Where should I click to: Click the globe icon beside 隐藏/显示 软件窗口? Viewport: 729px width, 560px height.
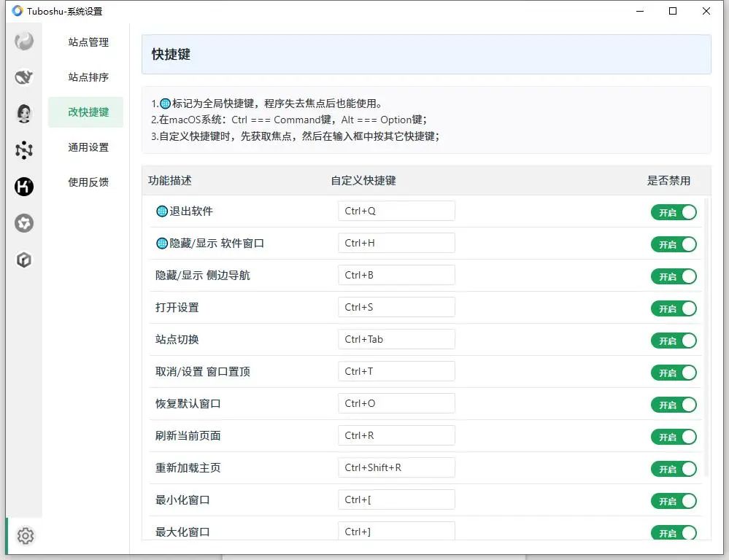click(162, 243)
